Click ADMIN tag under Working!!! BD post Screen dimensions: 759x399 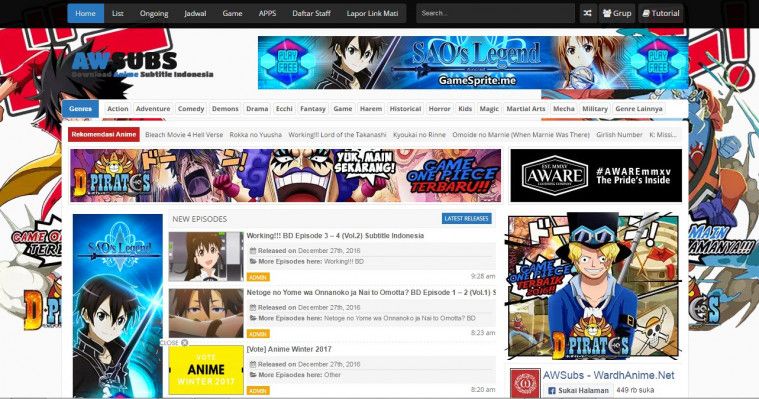coord(258,277)
